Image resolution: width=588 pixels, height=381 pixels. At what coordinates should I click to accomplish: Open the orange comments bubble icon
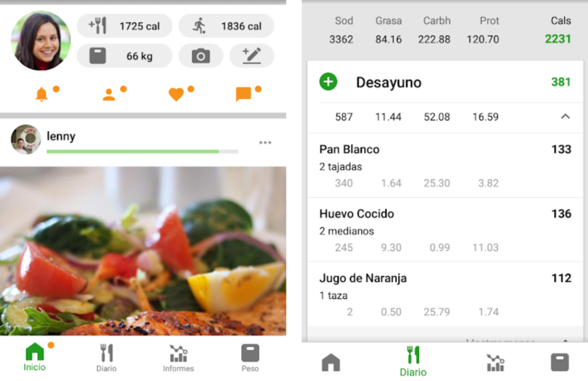(x=243, y=94)
